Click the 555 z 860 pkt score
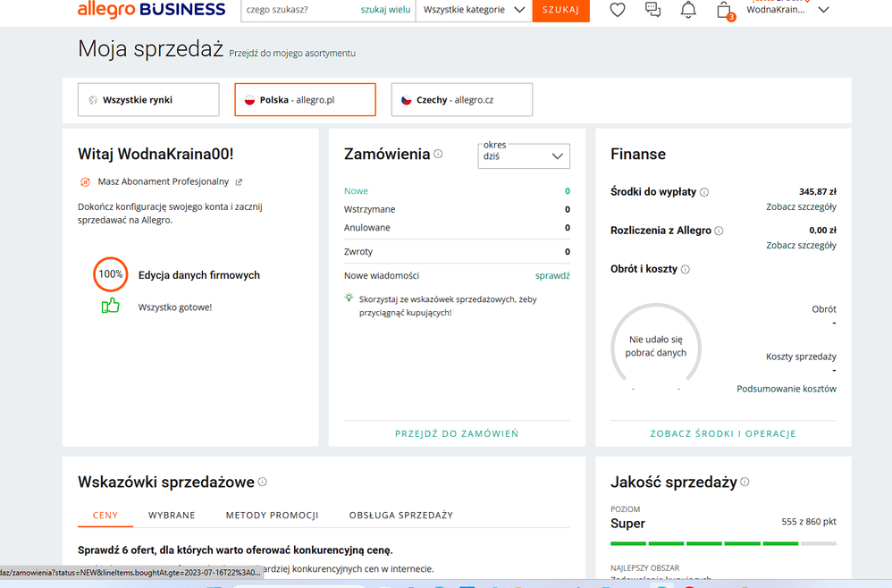Screen dimensions: 892x588 808,522
